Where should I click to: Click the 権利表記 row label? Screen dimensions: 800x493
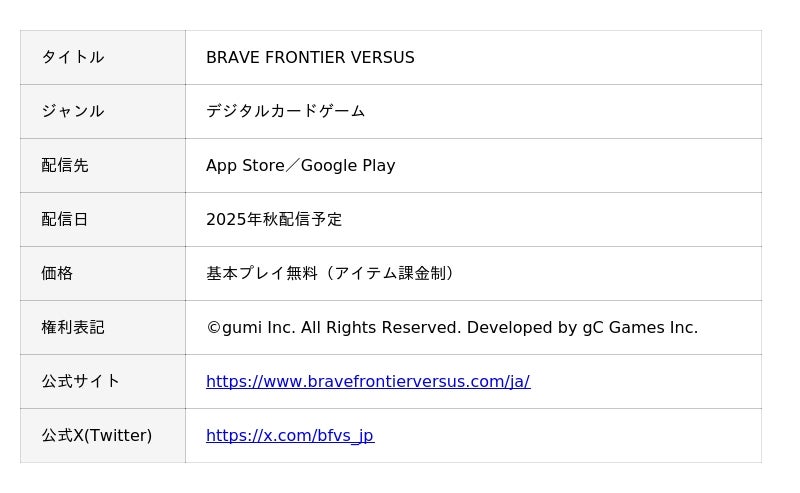click(x=72, y=327)
